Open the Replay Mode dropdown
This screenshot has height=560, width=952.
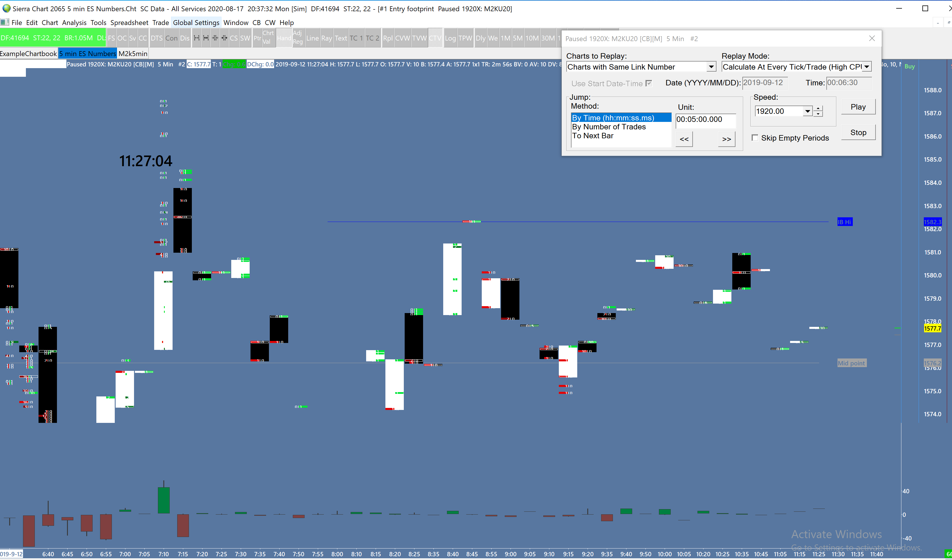tap(867, 67)
